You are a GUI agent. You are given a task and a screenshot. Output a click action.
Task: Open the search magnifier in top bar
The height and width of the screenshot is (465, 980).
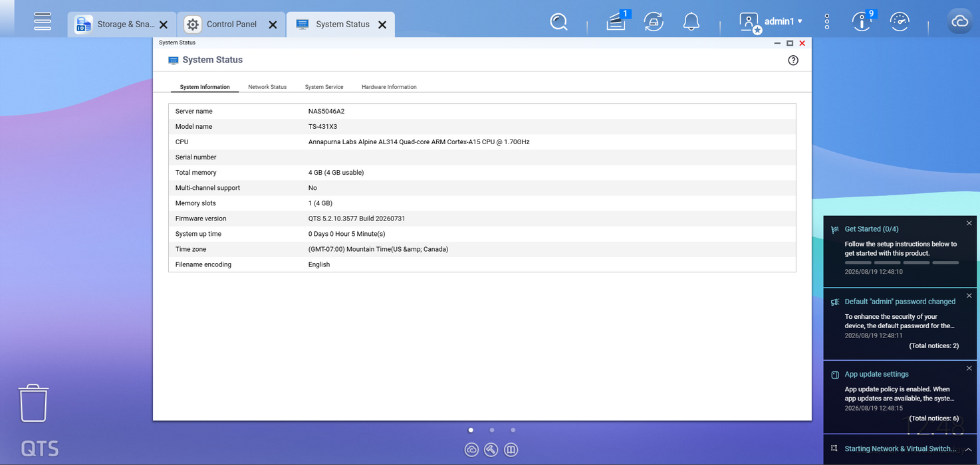559,22
